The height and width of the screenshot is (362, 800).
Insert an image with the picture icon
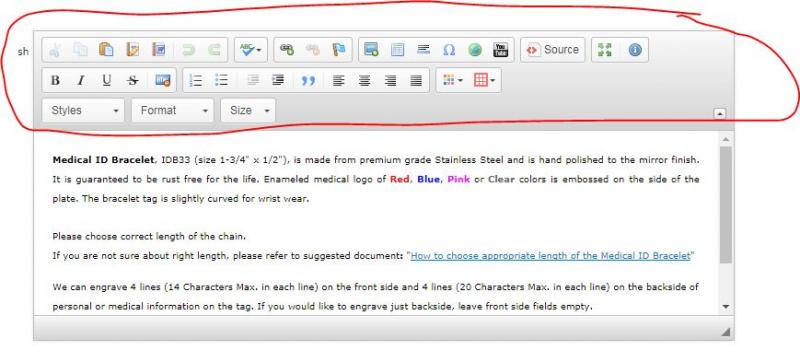coord(371,49)
